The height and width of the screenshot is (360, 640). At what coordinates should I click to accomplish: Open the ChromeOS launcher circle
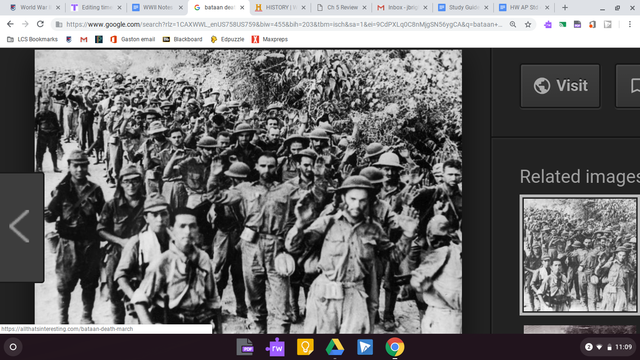coord(13,347)
